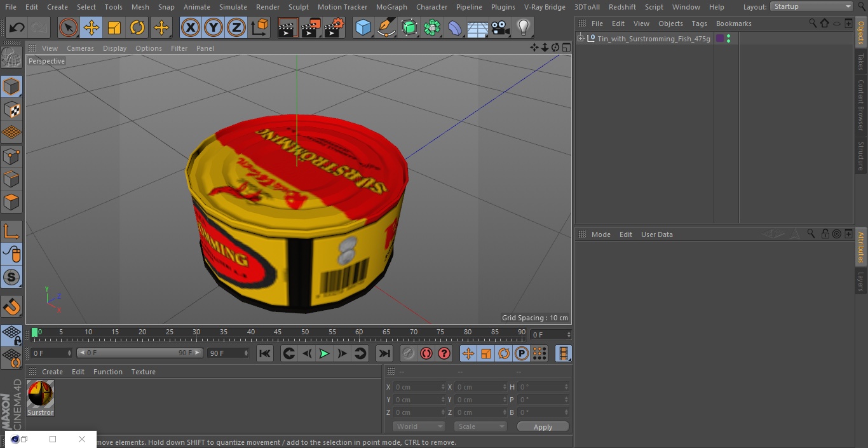Toggle editor visibility dots for tin object
868x448 pixels.
[728, 39]
